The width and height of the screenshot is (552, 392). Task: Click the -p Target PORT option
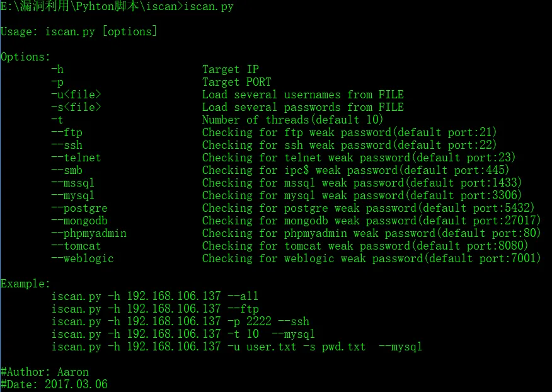58,82
